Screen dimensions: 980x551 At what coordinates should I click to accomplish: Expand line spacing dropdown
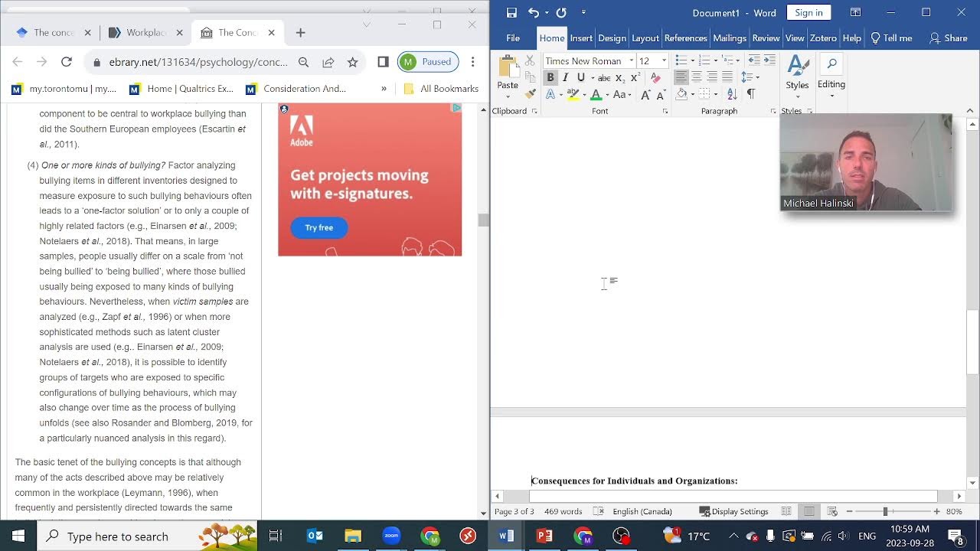pos(756,77)
